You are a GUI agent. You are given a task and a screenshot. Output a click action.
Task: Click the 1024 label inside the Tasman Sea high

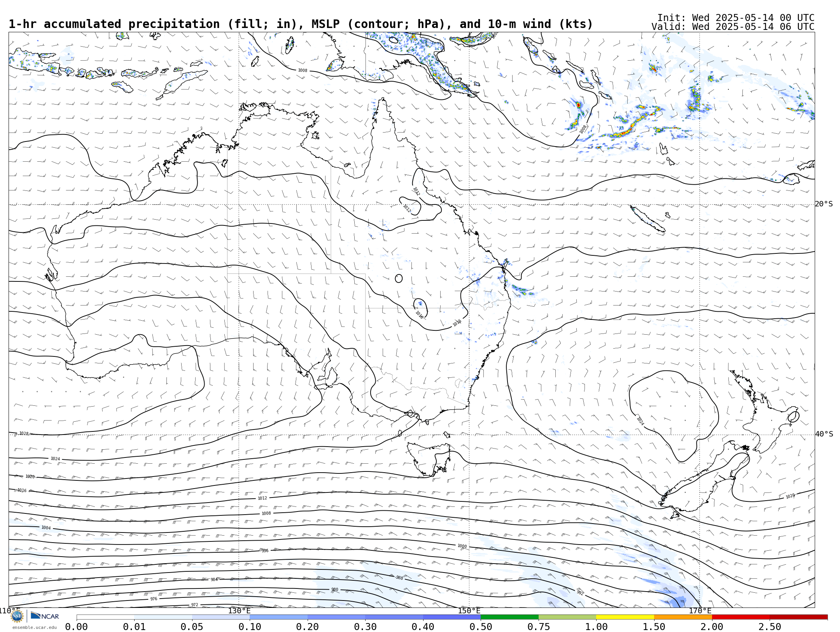(x=640, y=421)
